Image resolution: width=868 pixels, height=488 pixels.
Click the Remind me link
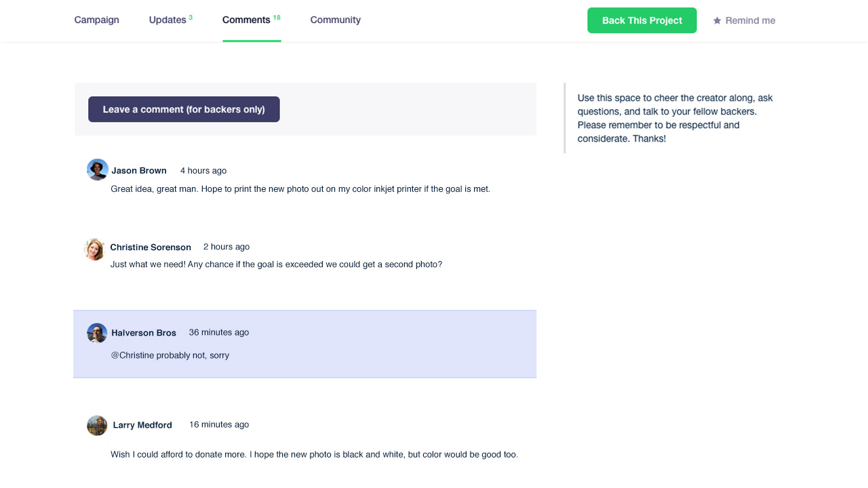[x=750, y=21]
